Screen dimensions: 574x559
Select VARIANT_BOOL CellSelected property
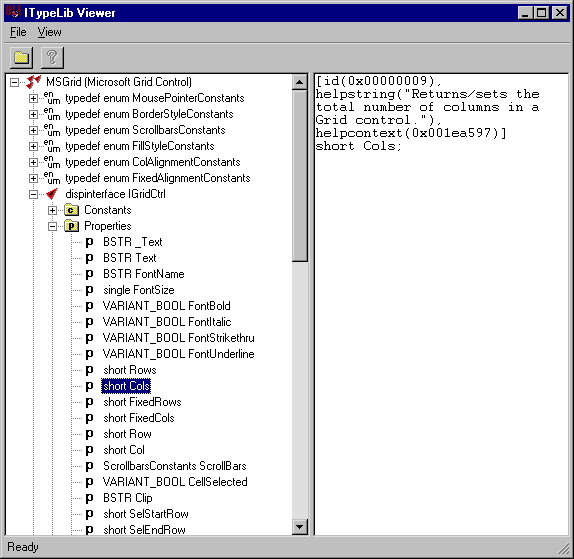(x=175, y=482)
